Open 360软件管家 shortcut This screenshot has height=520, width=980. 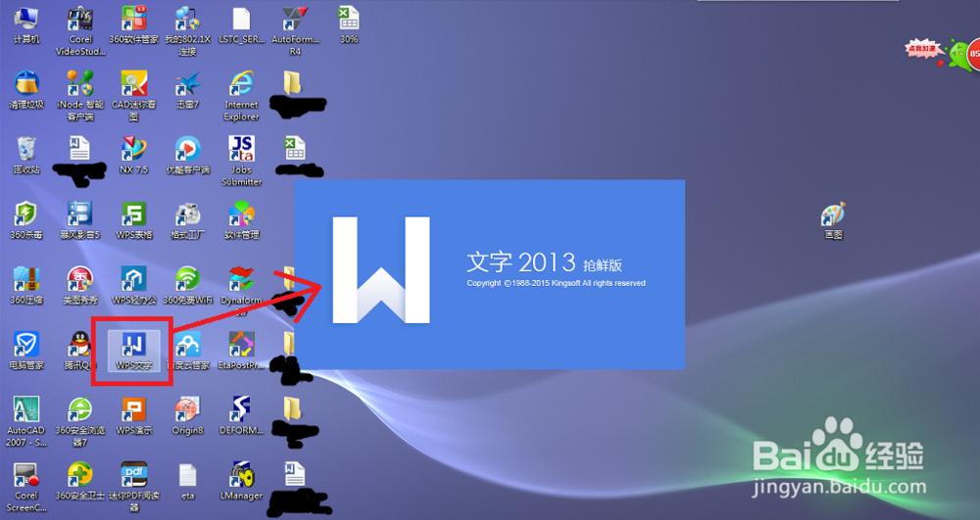coord(133,24)
